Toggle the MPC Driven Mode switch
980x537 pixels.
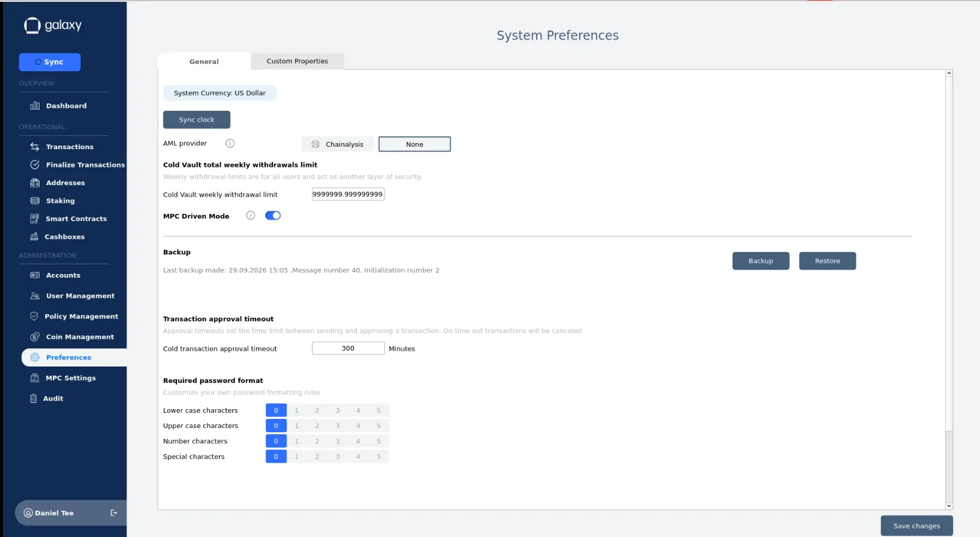point(273,216)
